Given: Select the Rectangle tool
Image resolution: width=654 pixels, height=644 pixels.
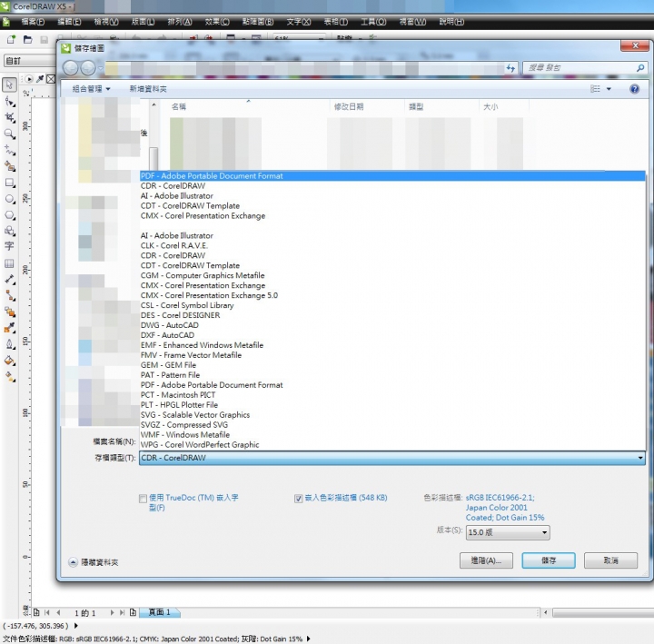Looking at the screenshot, I should [x=10, y=183].
